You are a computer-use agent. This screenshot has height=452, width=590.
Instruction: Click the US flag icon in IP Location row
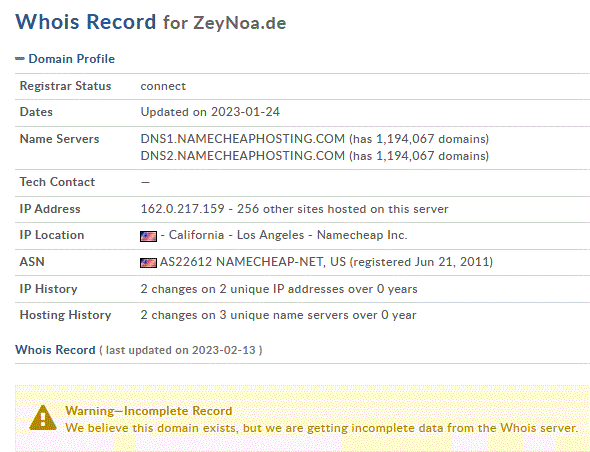tap(148, 236)
